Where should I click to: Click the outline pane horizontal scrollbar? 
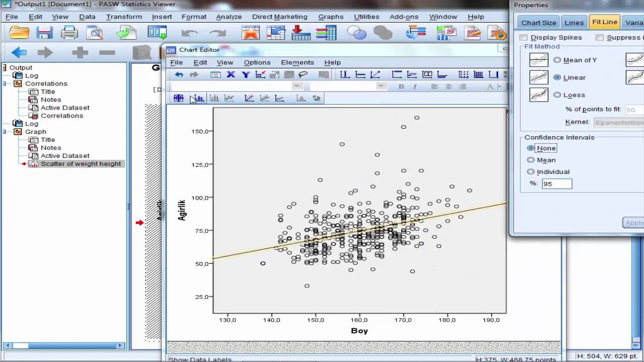pyautogui.click(x=63, y=345)
